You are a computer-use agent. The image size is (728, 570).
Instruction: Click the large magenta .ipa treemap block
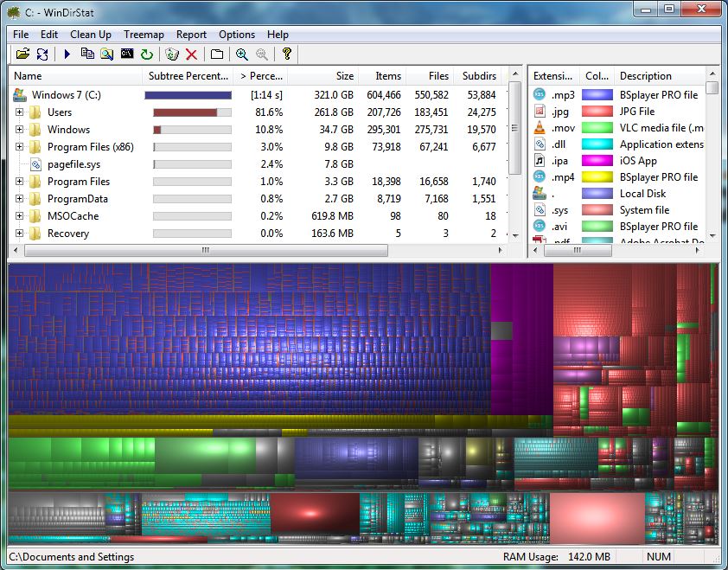pyautogui.click(x=522, y=339)
